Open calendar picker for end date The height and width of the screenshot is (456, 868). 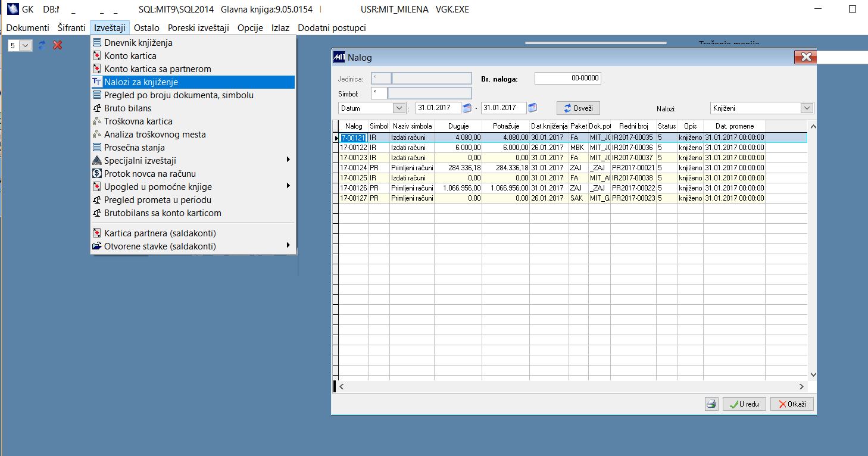click(533, 108)
